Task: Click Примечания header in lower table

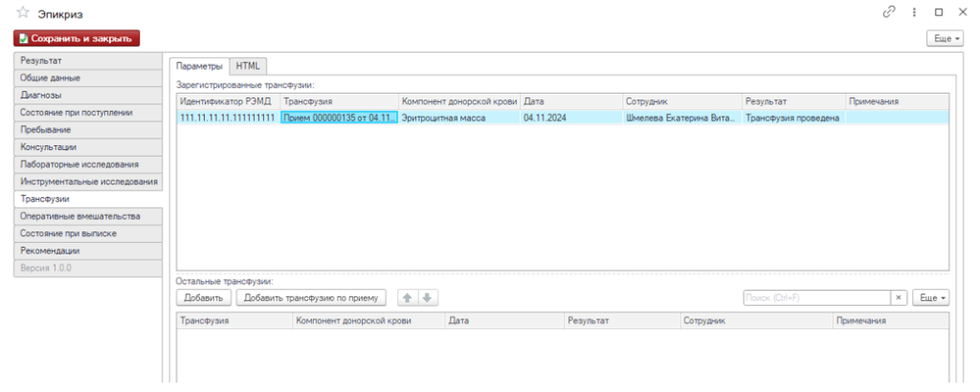Action: (891, 320)
